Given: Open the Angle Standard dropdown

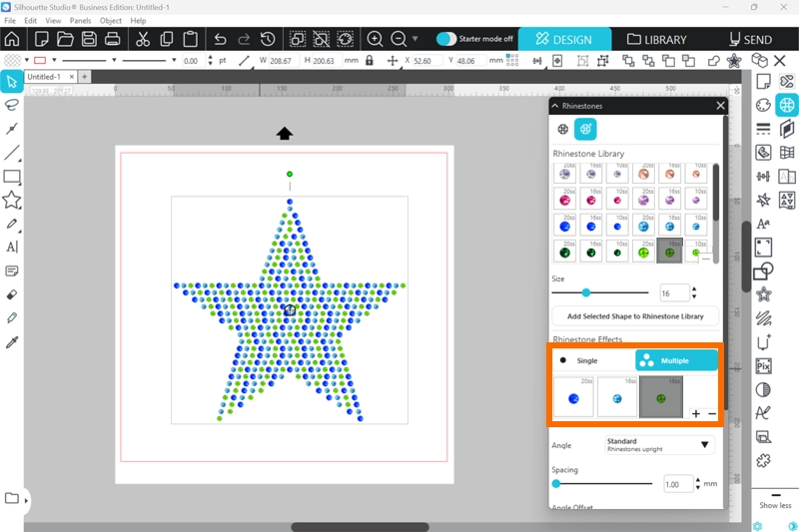Looking at the screenshot, I should click(x=659, y=444).
